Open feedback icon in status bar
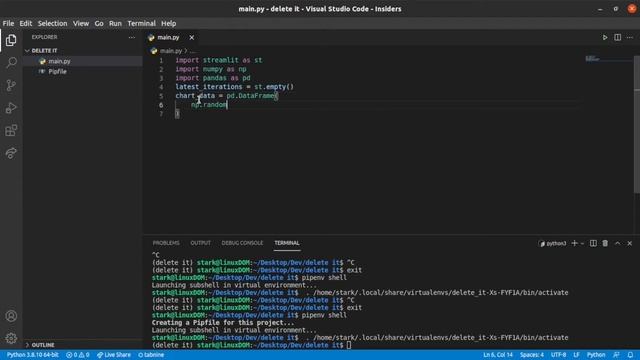The image size is (640, 360). coord(616,355)
